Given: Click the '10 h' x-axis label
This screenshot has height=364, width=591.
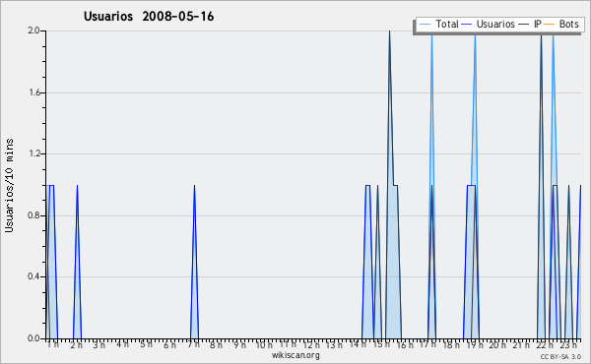Looking at the screenshot, I should pyautogui.click(x=264, y=344).
